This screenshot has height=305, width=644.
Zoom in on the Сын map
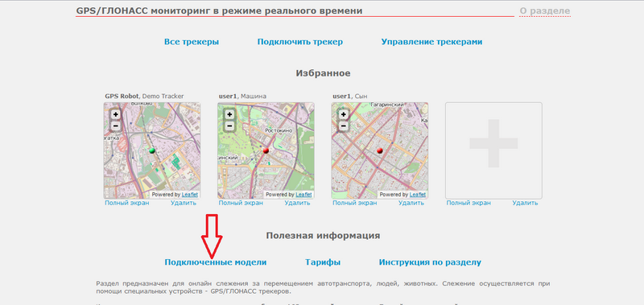343,114
